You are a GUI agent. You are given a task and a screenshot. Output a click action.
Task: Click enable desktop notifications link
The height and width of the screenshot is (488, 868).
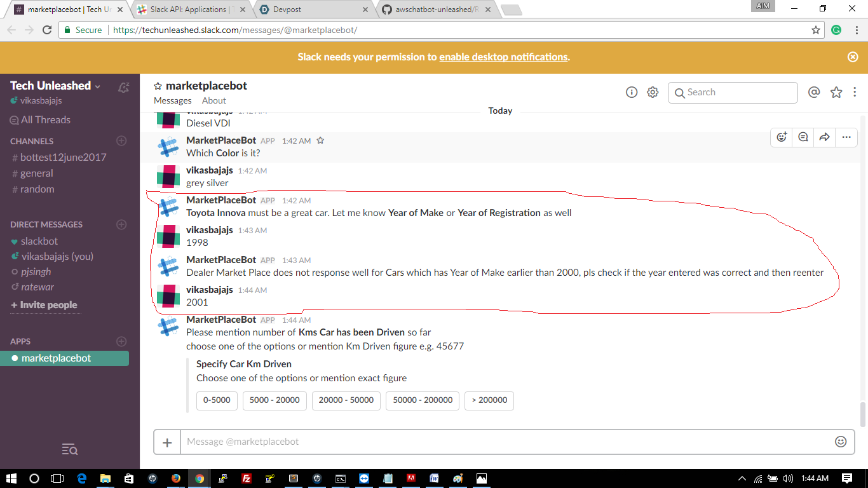pos(503,57)
